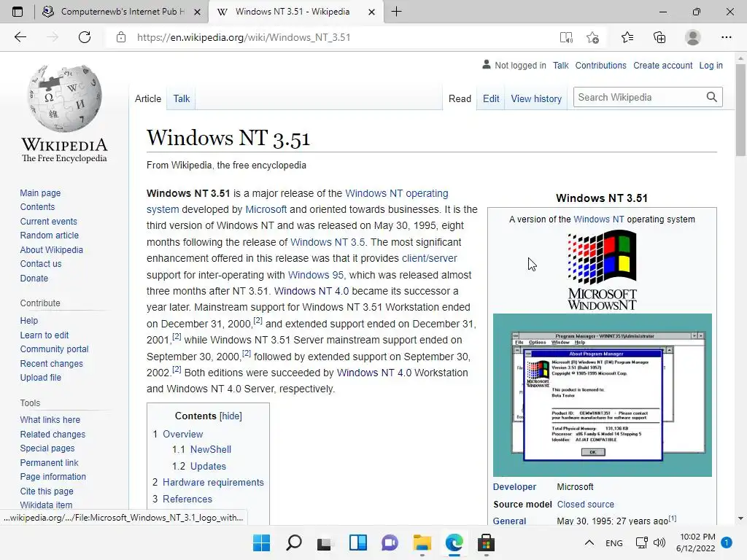The height and width of the screenshot is (560, 747).
Task: Open the Edit tab
Action: [x=491, y=98]
